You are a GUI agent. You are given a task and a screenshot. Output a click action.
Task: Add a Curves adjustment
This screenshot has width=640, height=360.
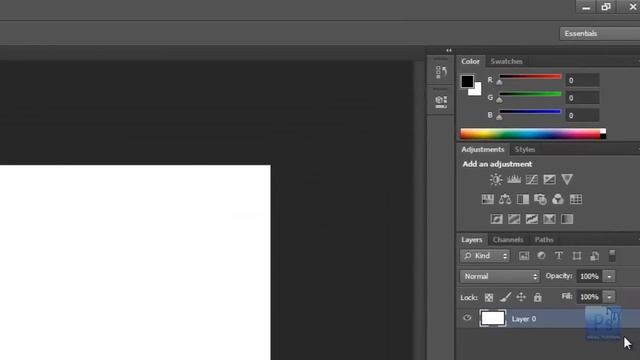[x=531, y=180]
